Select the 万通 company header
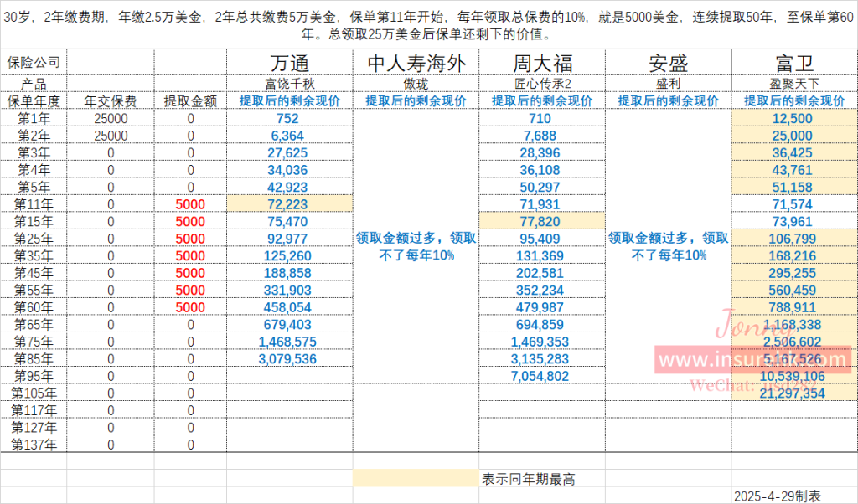 coord(289,63)
